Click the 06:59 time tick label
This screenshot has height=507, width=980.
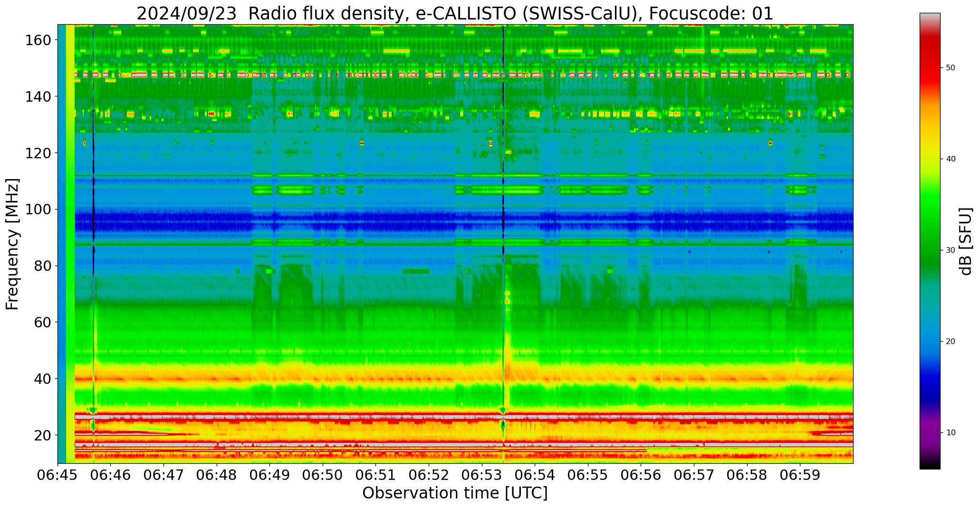pos(800,475)
